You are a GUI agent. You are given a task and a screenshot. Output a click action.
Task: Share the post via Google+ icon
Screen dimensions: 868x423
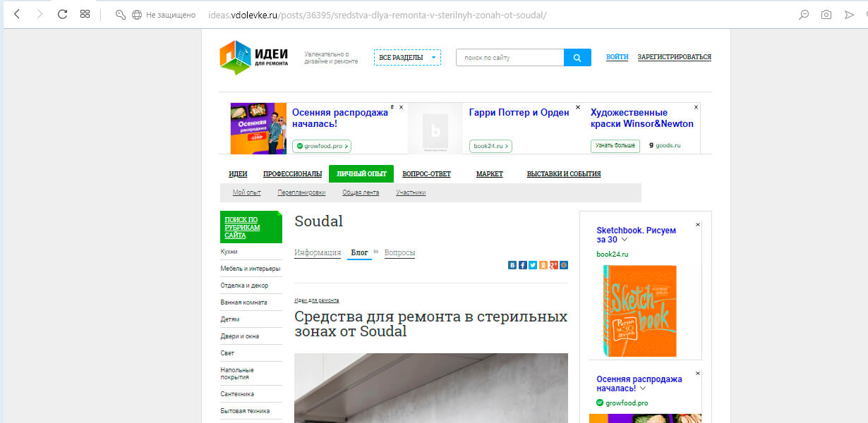pos(553,265)
